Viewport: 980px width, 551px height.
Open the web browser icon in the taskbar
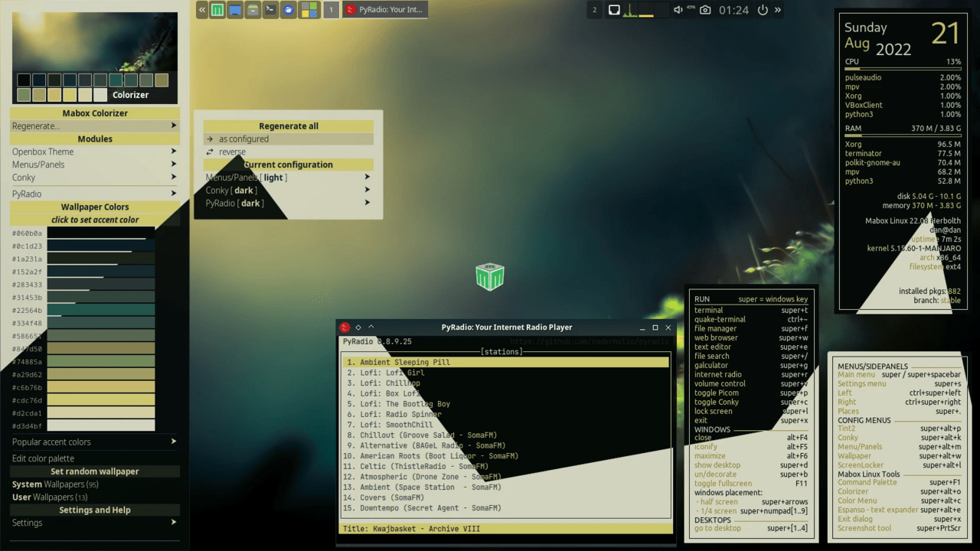tap(287, 9)
